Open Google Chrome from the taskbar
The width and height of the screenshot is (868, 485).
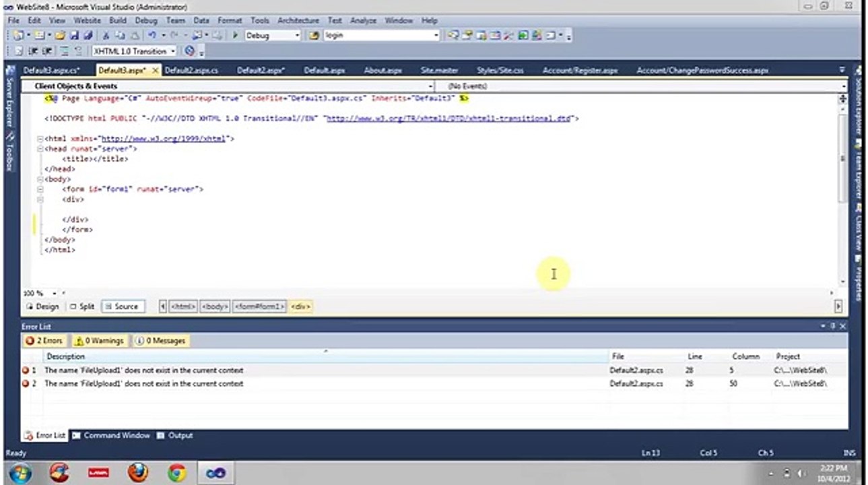[177, 473]
